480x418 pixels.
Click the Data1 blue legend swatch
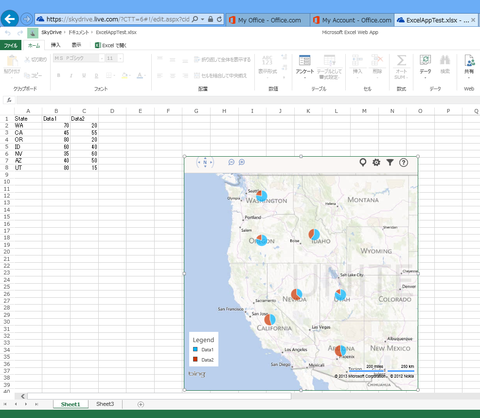coord(195,349)
